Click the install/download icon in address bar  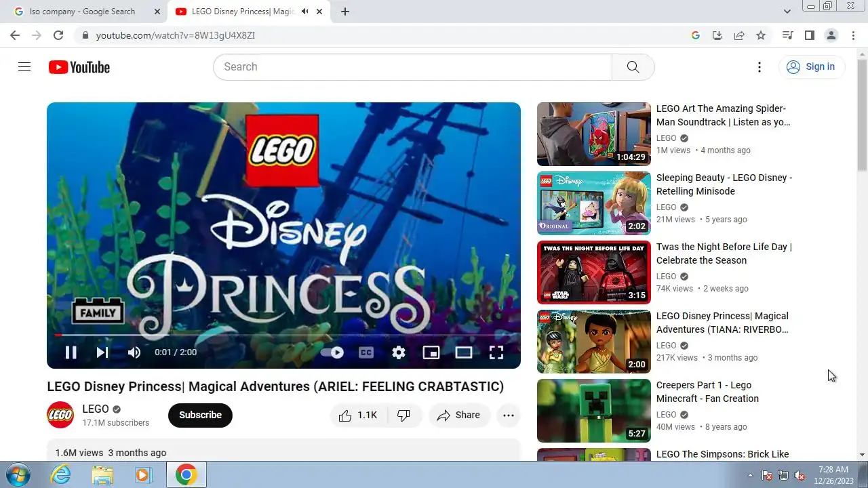tap(717, 35)
